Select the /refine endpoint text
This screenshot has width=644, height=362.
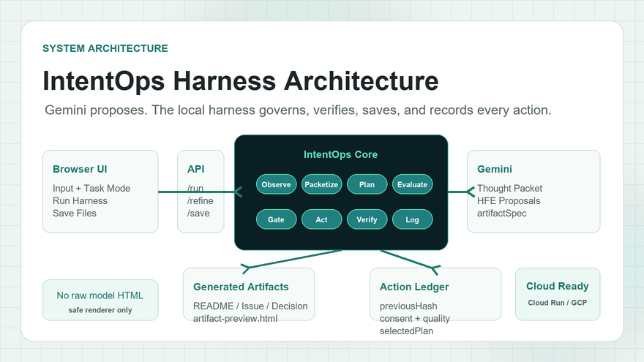(x=200, y=200)
